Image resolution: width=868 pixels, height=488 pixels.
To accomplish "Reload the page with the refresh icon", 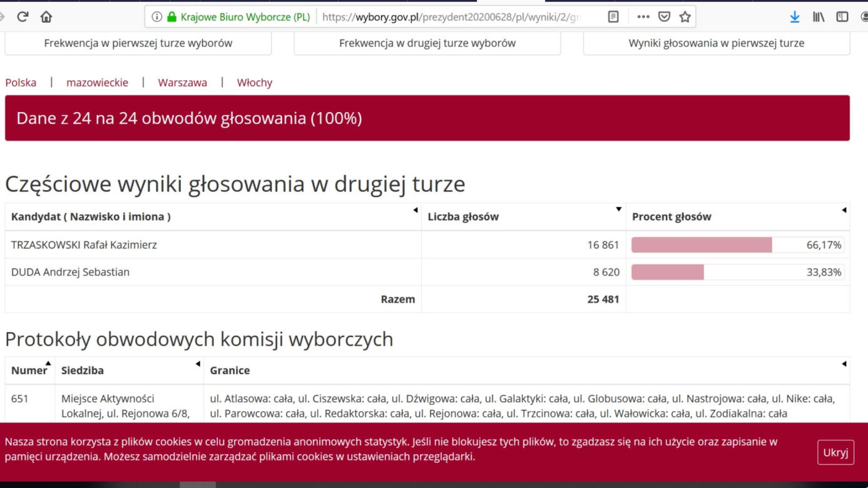I will [x=23, y=17].
